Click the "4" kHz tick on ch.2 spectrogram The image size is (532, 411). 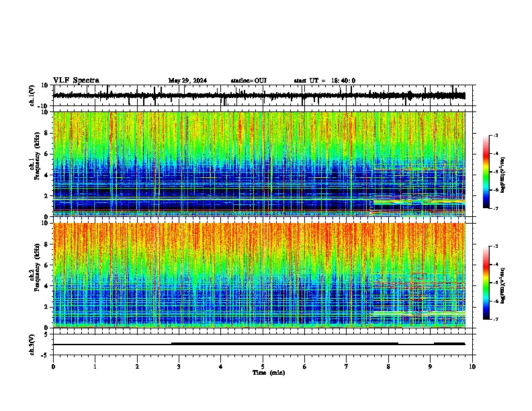(46, 286)
